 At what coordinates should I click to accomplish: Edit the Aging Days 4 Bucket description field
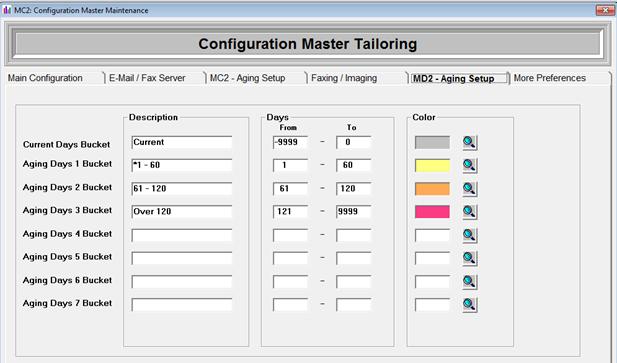pos(182,235)
